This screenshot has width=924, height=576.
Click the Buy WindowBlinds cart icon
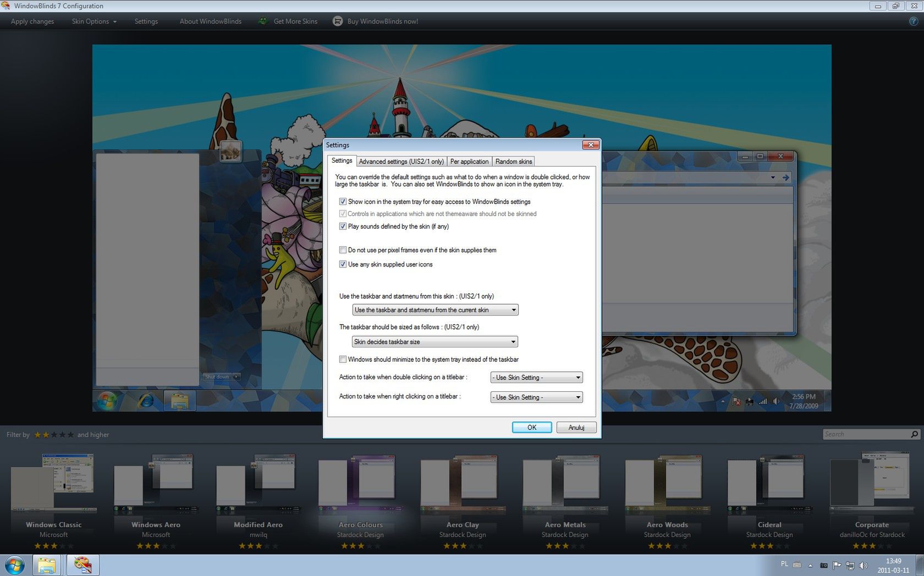338,21
